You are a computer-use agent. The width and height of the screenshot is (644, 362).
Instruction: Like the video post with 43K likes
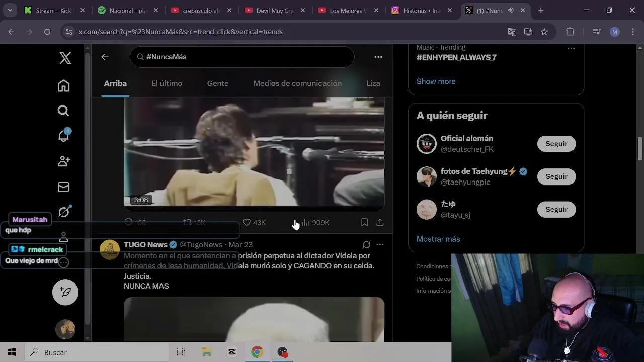(x=254, y=222)
